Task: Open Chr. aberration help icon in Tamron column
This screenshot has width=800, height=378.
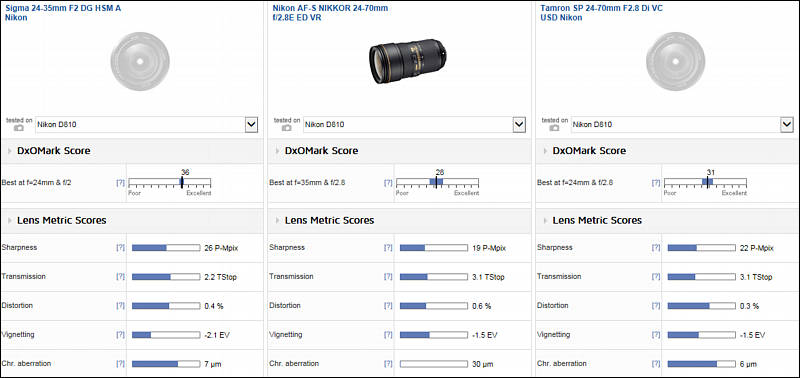Action: [x=656, y=364]
